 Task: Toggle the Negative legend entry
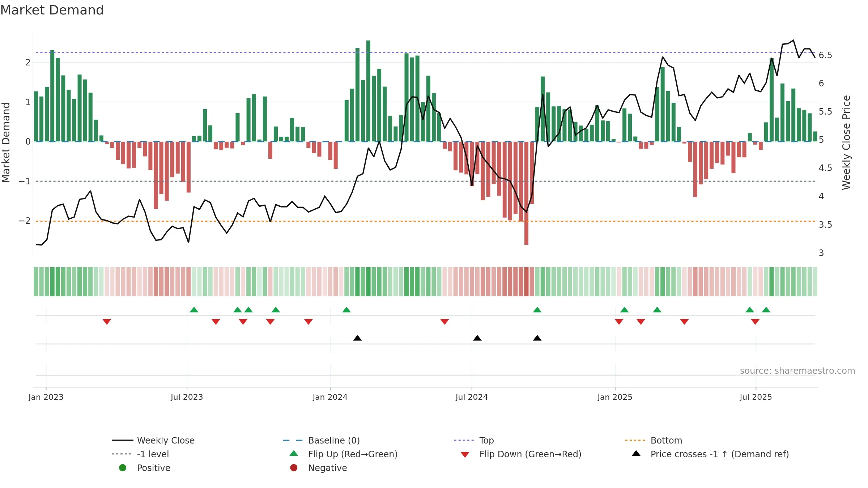319,468
